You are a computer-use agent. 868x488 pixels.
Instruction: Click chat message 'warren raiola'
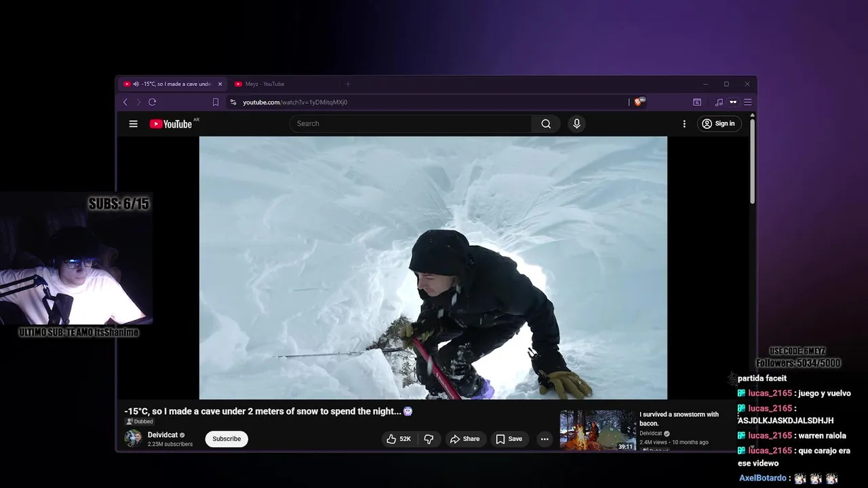[822, 436]
